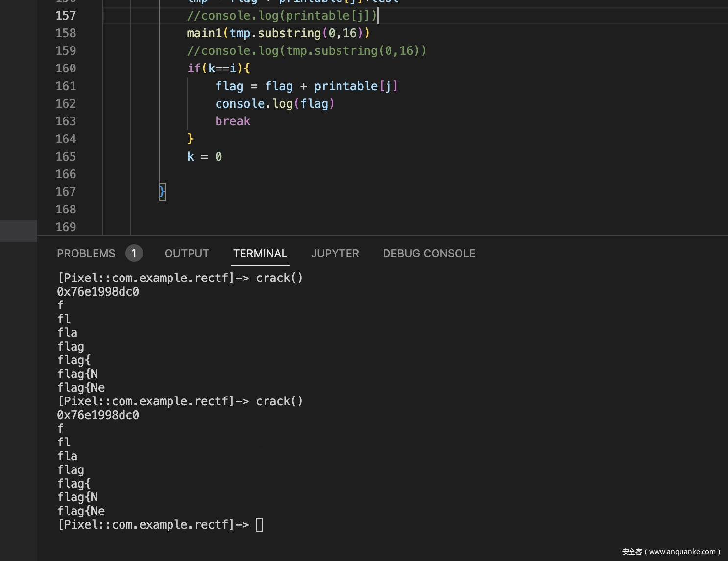Viewport: 728px width, 561px height.
Task: Click the last flag{Ne terminal output line
Action: click(81, 511)
